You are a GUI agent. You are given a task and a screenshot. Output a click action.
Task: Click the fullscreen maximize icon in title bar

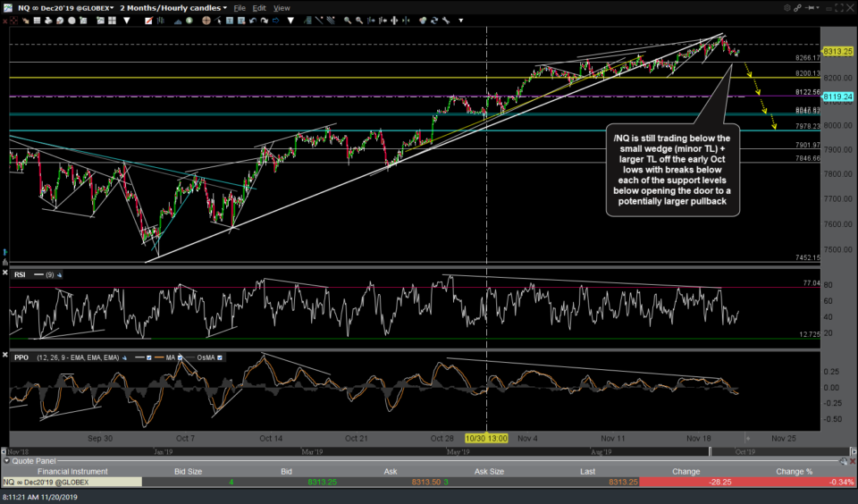click(x=839, y=8)
